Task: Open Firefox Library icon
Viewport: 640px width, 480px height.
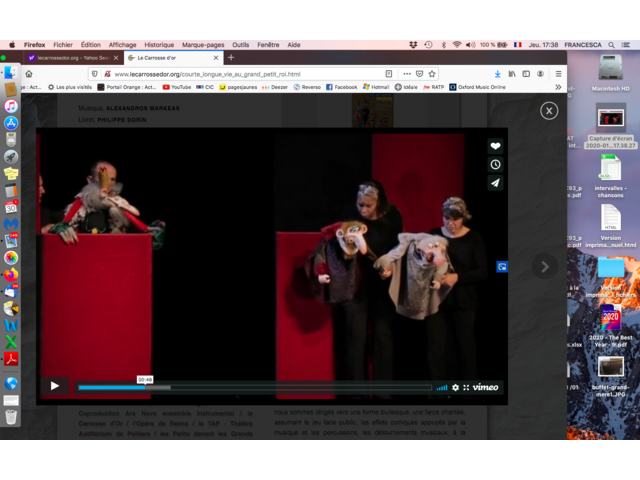Action: [x=512, y=74]
